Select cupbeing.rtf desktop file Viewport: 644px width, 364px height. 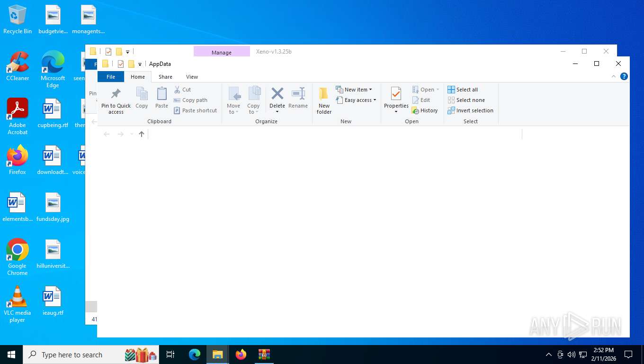click(53, 113)
